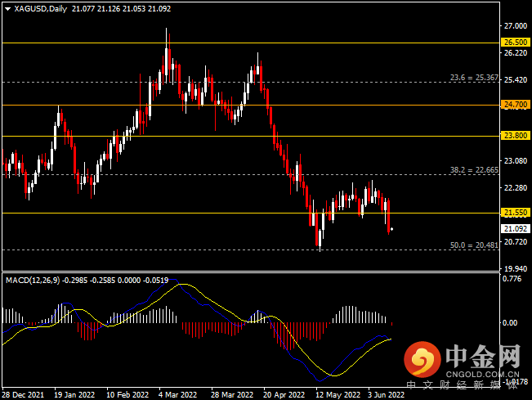Screen dimensions: 532x400
Task: Click the MACD(12,26,9) indicator label
Action: pos(33,281)
